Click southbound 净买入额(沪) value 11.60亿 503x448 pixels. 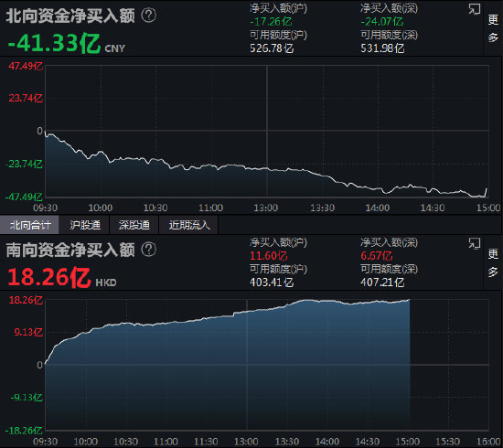pyautogui.click(x=269, y=256)
